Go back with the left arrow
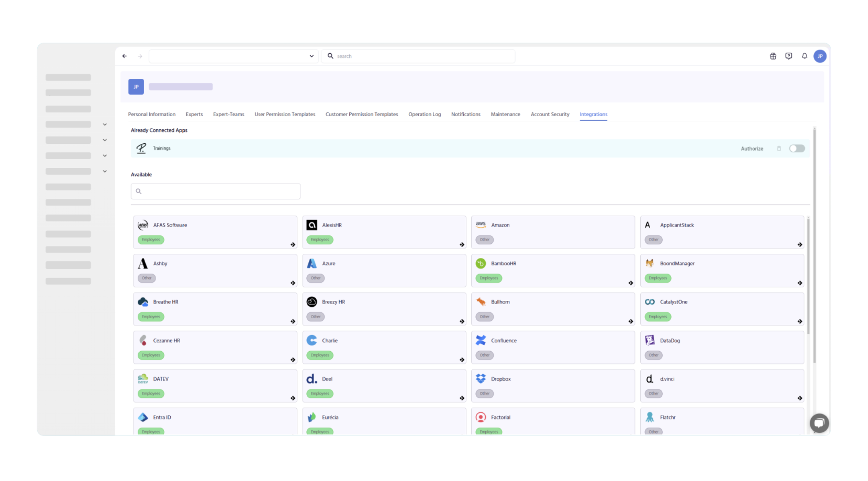Viewport: 868px width, 481px height. pyautogui.click(x=124, y=56)
